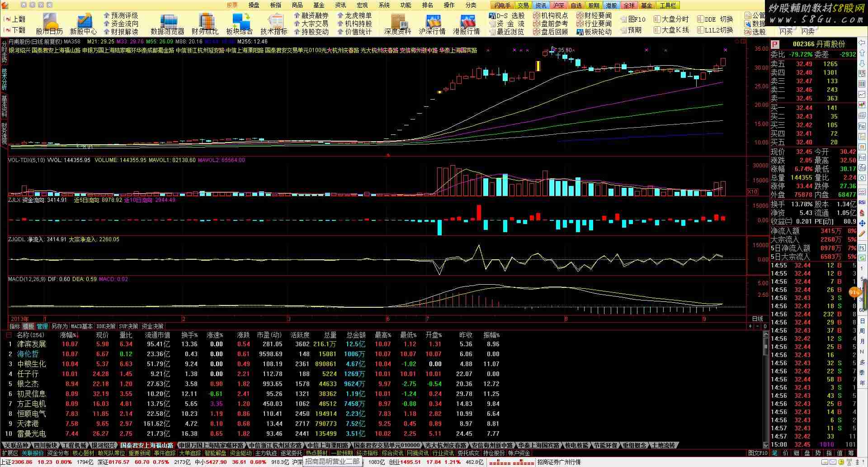Click the 工具栏 toolbar button
Viewport: 868px width, 467px height.
668,5
